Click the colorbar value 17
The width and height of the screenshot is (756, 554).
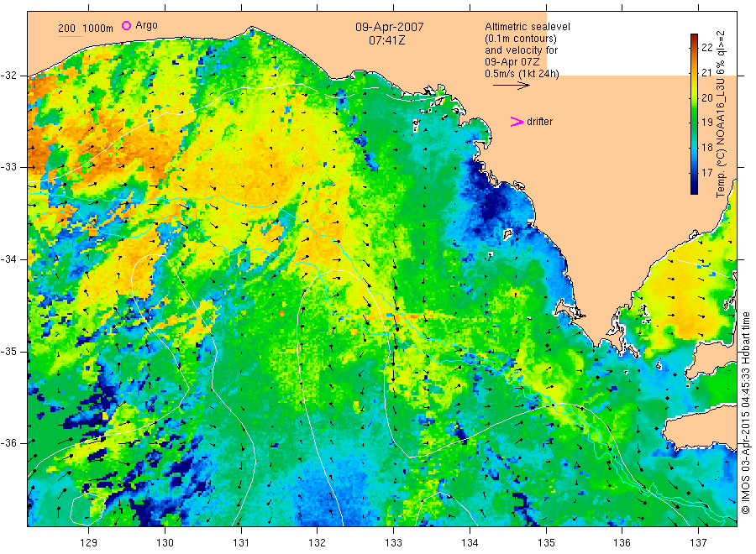point(706,172)
